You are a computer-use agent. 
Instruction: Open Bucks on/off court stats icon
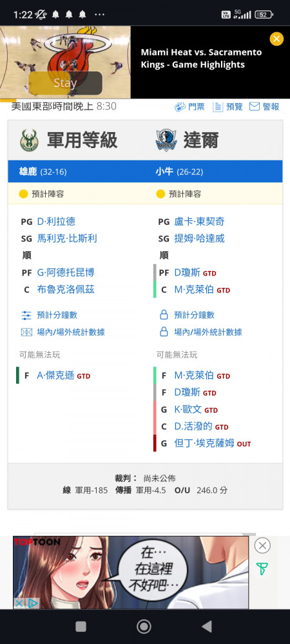(x=26, y=332)
